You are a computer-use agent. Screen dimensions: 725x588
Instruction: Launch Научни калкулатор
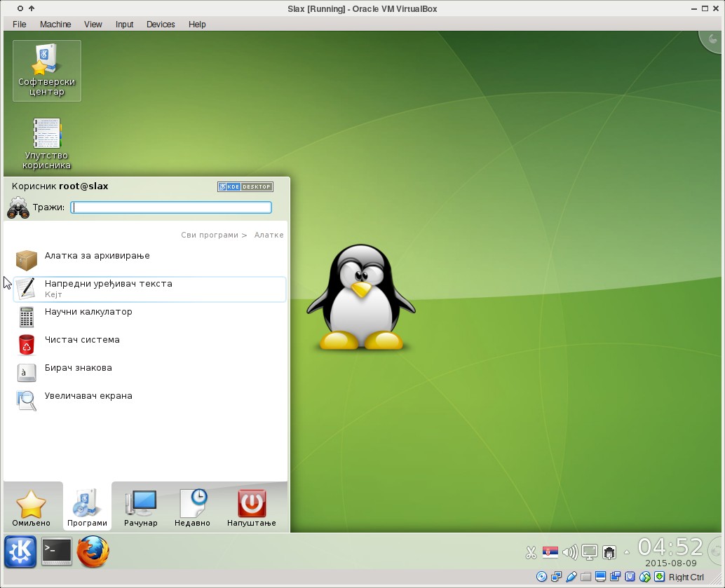click(x=149, y=317)
